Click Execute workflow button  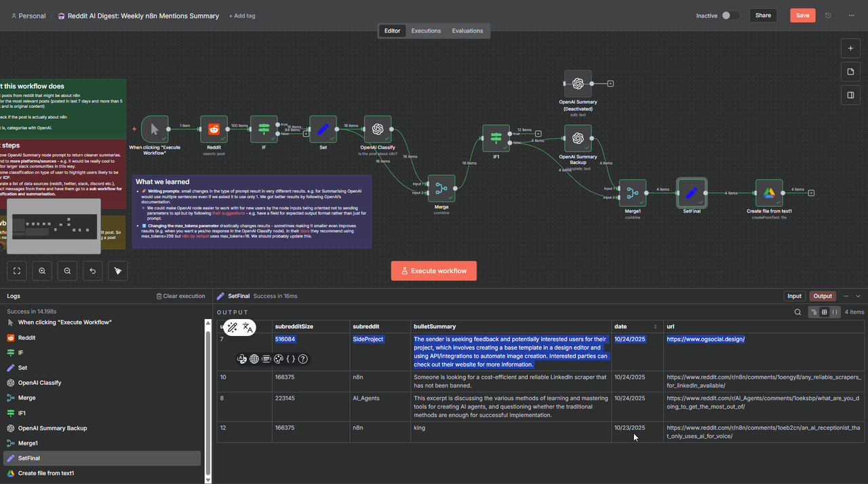click(x=434, y=271)
